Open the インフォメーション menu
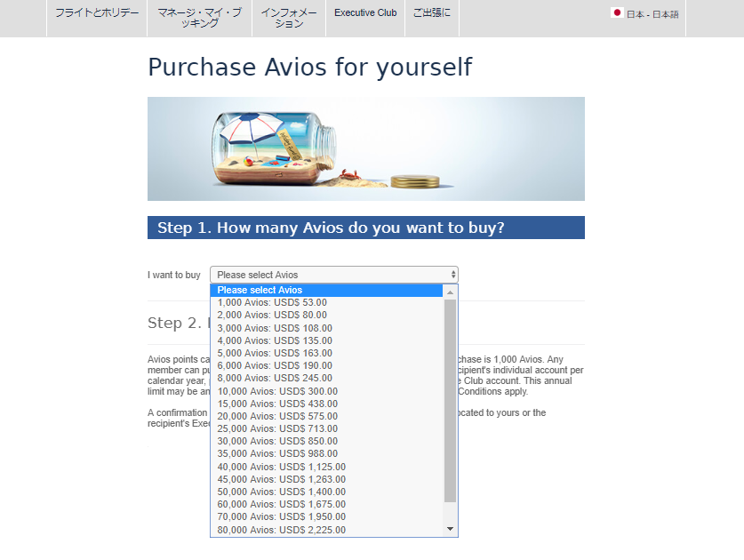The image size is (744, 560). coord(289,18)
